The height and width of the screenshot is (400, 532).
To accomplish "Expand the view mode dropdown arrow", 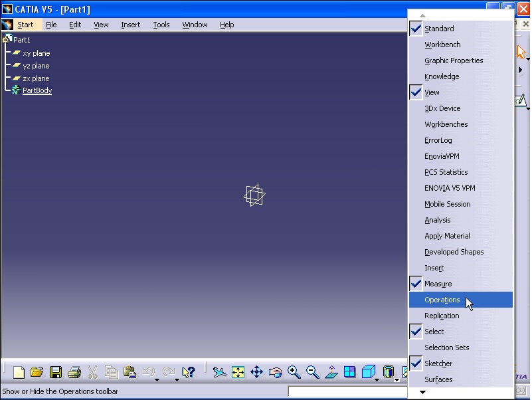I will [x=397, y=379].
